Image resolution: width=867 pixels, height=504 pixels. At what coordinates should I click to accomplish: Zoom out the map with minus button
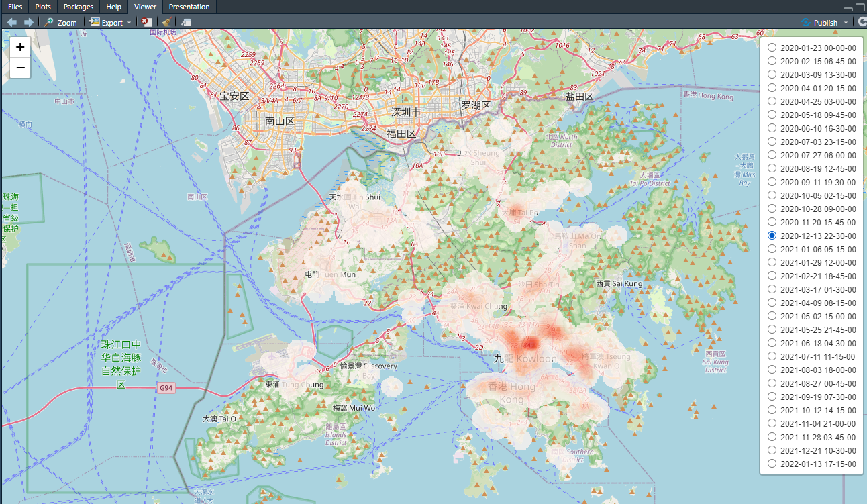click(x=20, y=68)
